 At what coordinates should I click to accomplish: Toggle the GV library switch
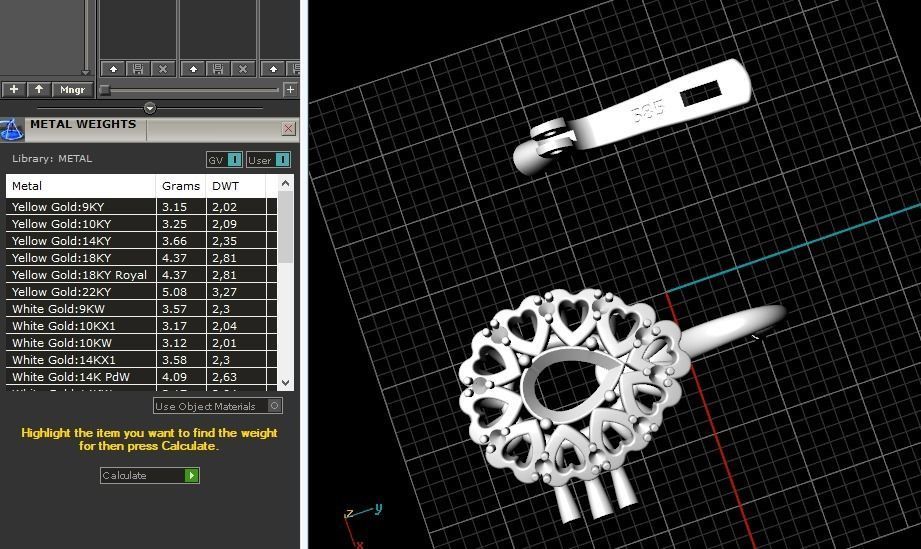point(224,160)
